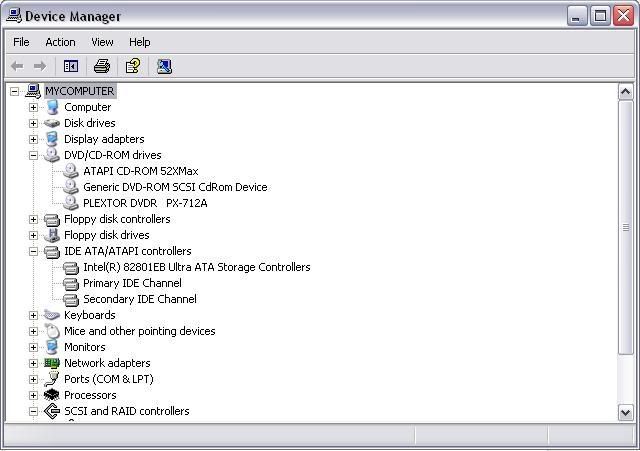The height and width of the screenshot is (451, 640).
Task: Expand the Disk drives node
Action: pyautogui.click(x=33, y=123)
